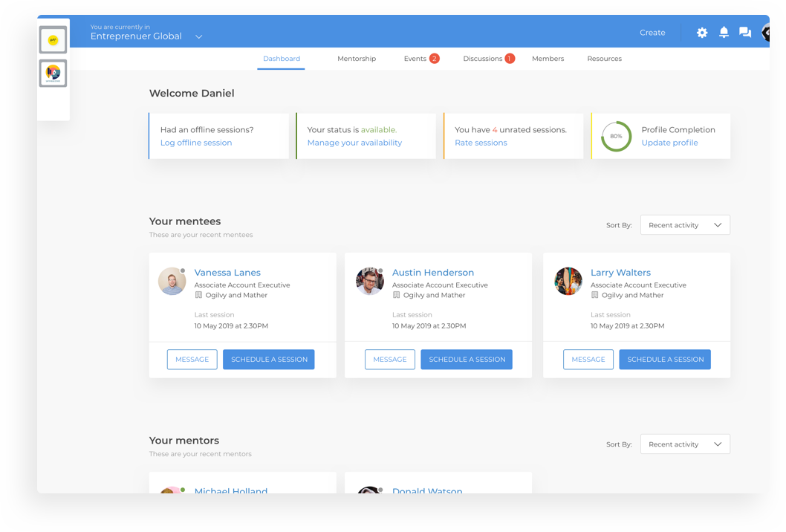Click the user profile avatar in header
This screenshot has width=786, height=532.
pyautogui.click(x=765, y=33)
